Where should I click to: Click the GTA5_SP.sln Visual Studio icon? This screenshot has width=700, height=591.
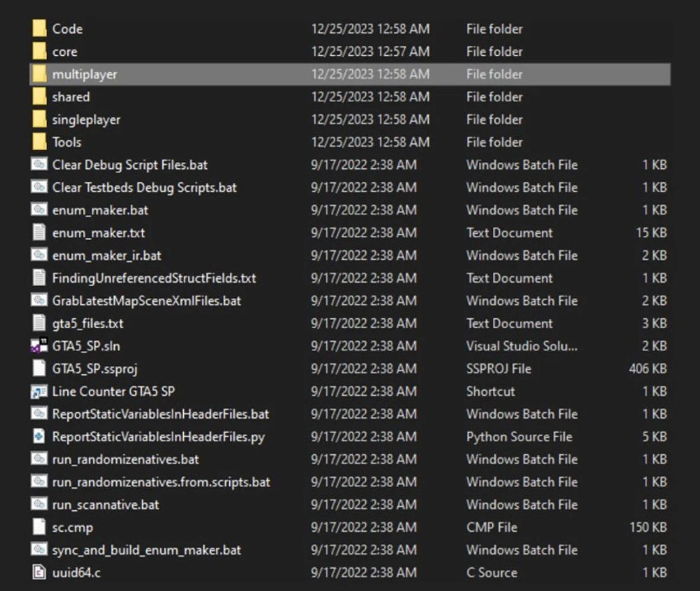[40, 345]
